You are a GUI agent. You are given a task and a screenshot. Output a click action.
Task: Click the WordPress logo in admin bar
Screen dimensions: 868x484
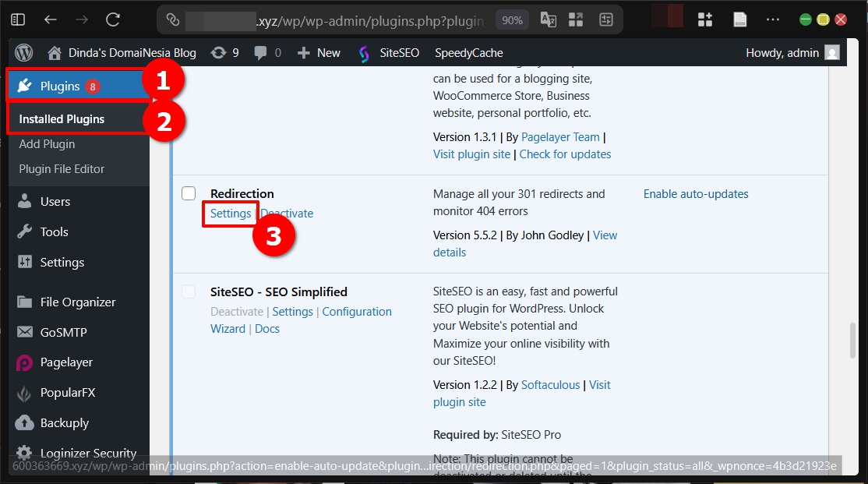tap(23, 52)
